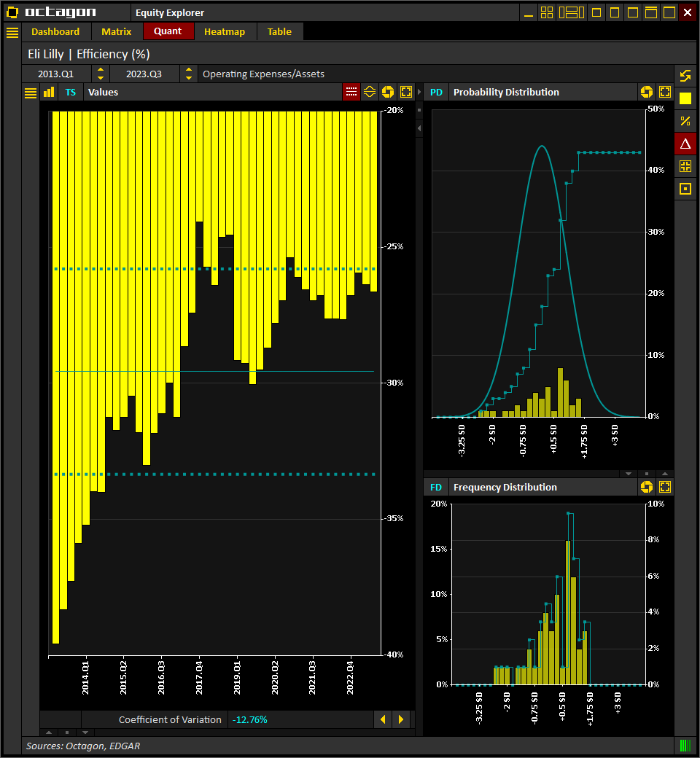700x758 pixels.
Task: Collapse Frequency panel with the down triangle
Action: pos(629,474)
